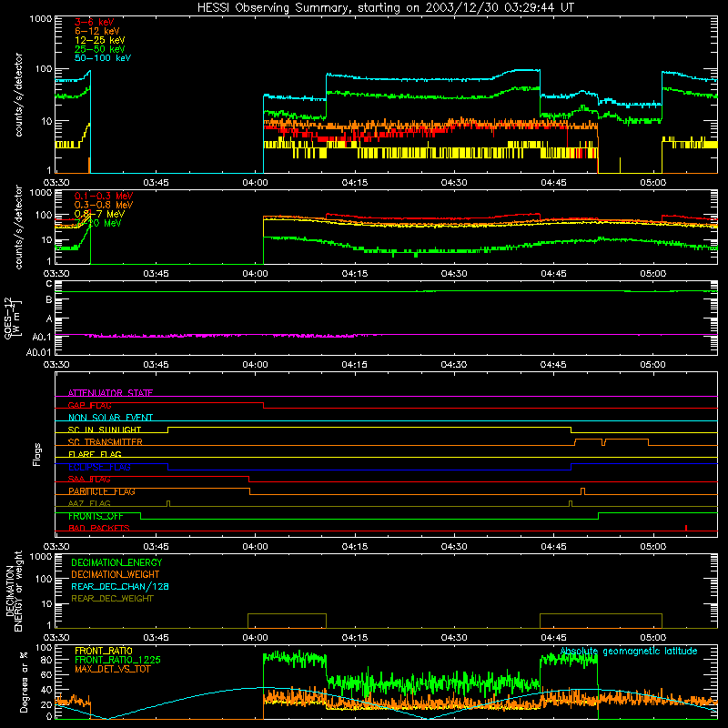Click the MAX_DET_VS_TOT legend label
Viewport: 728px width, 728px height.
tap(113, 669)
